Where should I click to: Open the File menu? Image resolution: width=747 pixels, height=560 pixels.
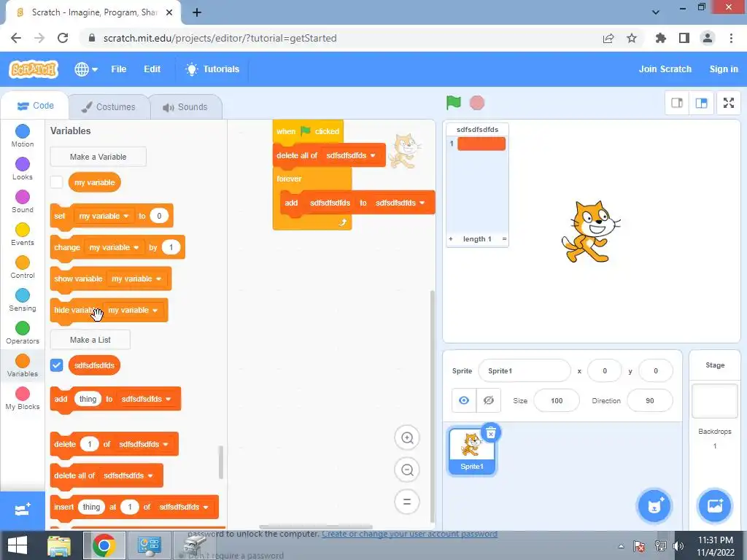[119, 69]
